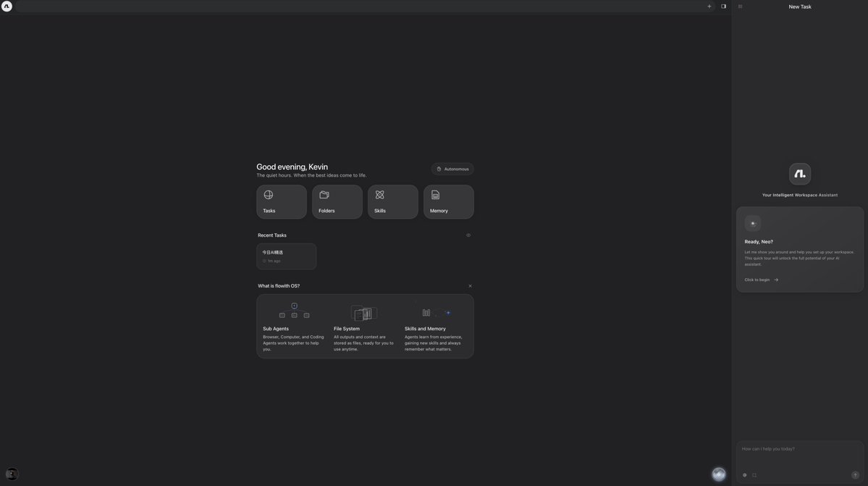Switch the Autonomous mode button
Screen dimensions: 868x486
452,169
